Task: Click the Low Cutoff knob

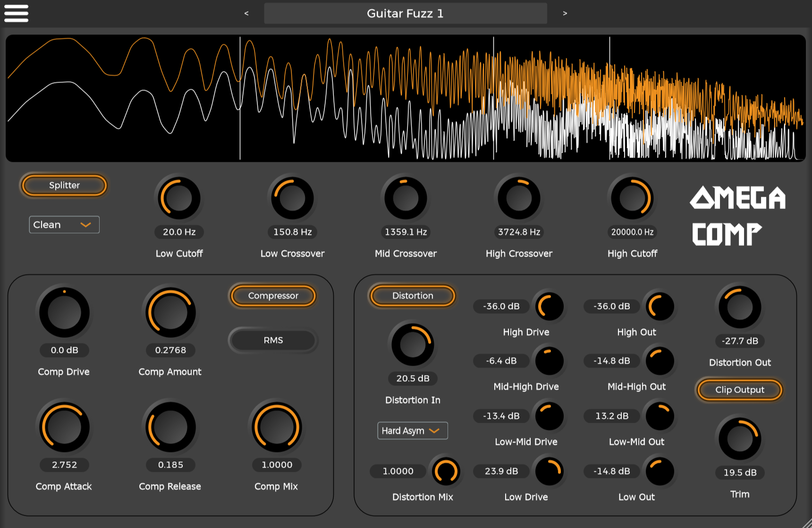Action: 179,198
